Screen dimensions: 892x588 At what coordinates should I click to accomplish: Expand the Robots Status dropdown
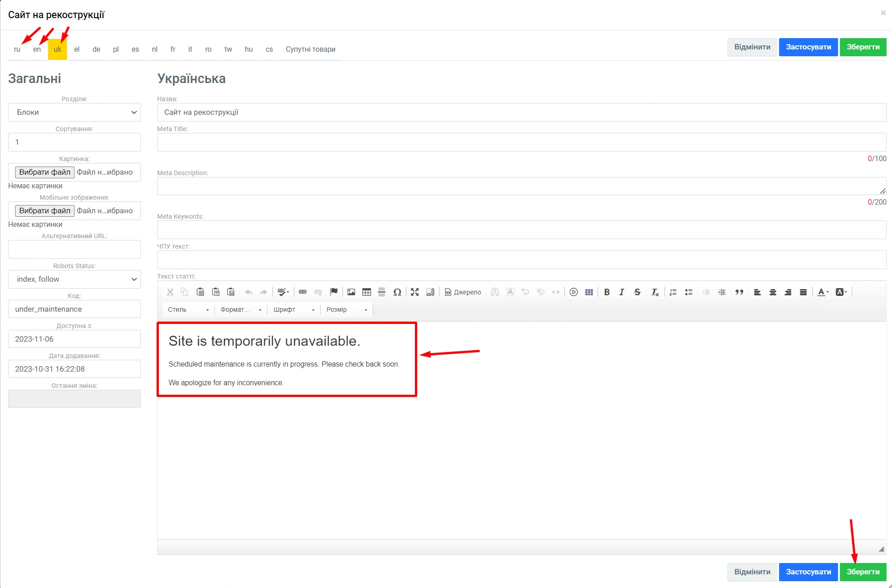[x=74, y=279]
